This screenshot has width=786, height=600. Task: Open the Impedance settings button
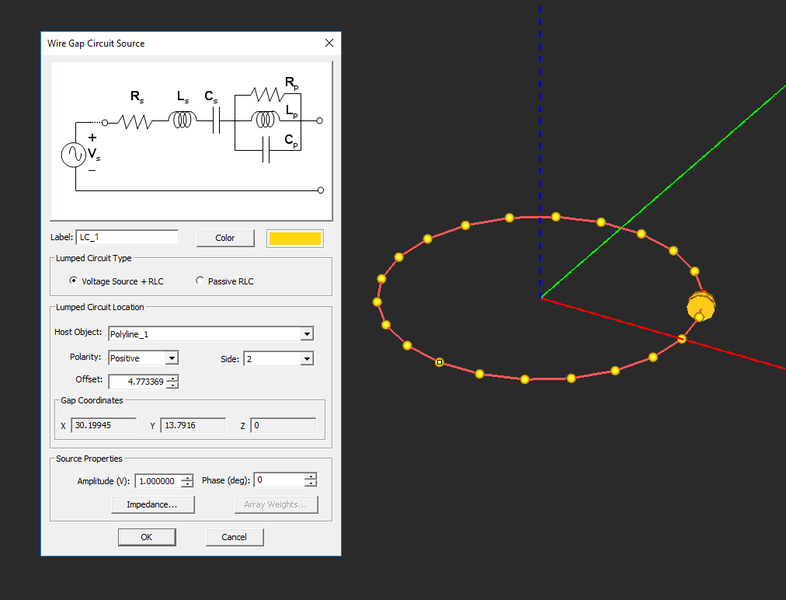(x=152, y=504)
